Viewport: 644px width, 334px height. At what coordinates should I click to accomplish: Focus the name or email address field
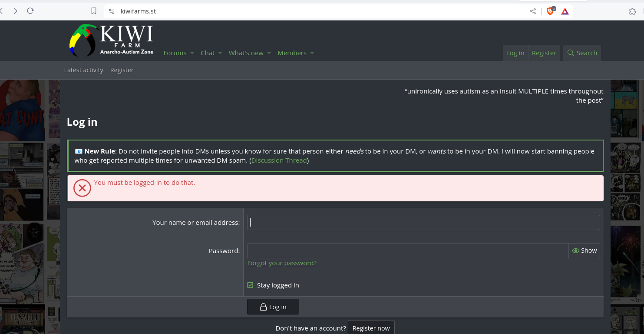423,222
